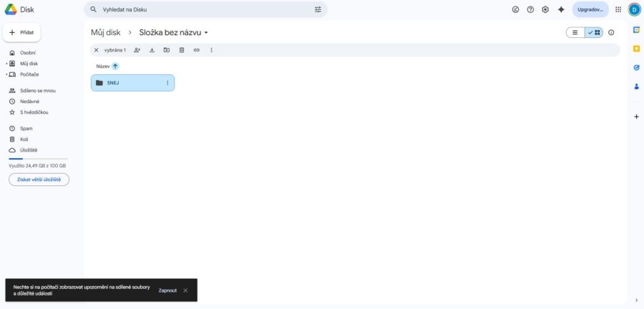Expand the Počítače tree in sidebar
Screen dimensions: 644x309
6,74
